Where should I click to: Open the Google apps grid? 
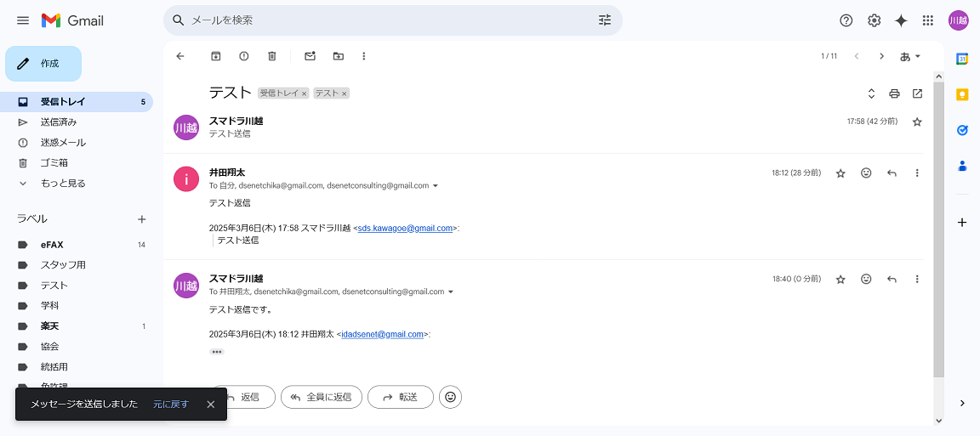pos(928,20)
